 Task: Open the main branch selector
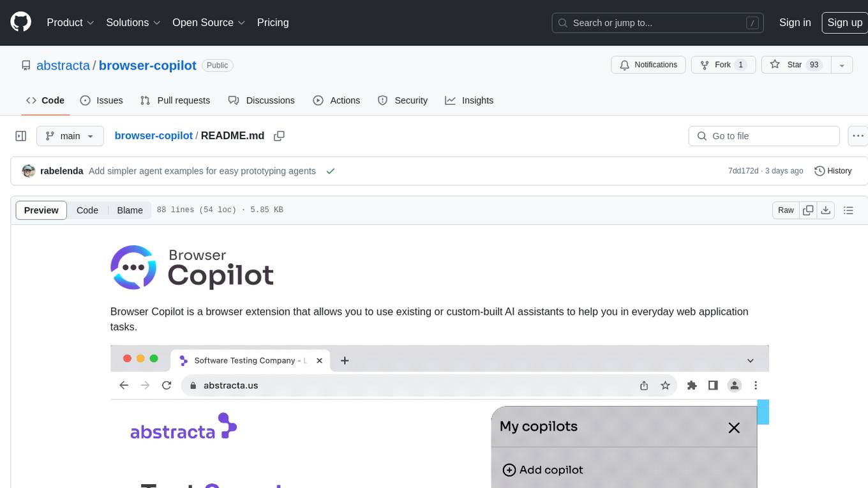[x=70, y=136]
